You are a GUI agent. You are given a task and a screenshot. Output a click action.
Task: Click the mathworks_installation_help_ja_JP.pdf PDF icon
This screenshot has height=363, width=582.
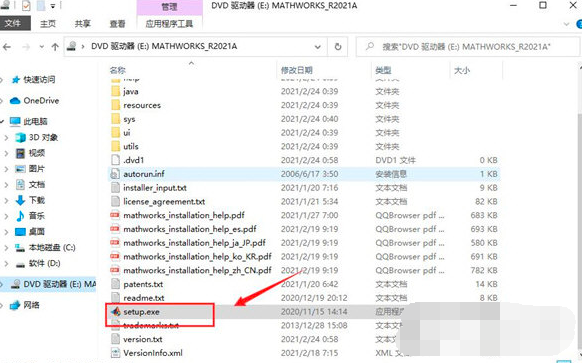(115, 242)
